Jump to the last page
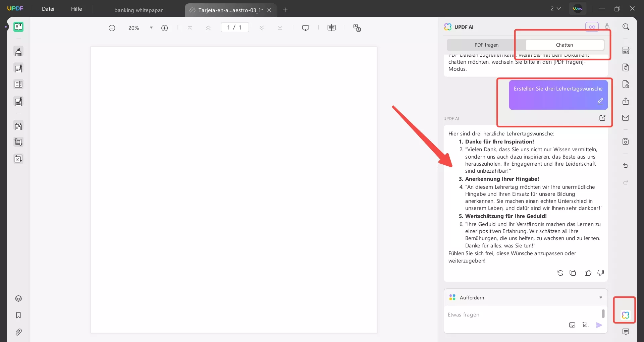The image size is (644, 342). (280, 28)
